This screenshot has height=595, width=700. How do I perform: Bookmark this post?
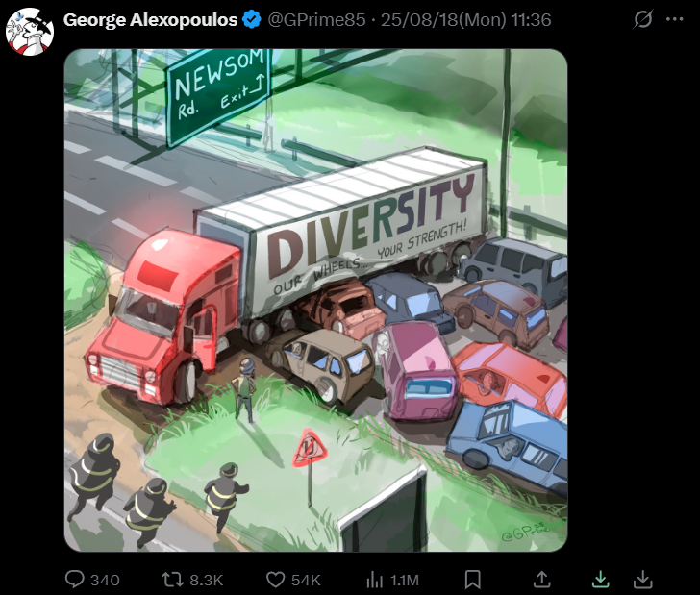[x=473, y=580]
